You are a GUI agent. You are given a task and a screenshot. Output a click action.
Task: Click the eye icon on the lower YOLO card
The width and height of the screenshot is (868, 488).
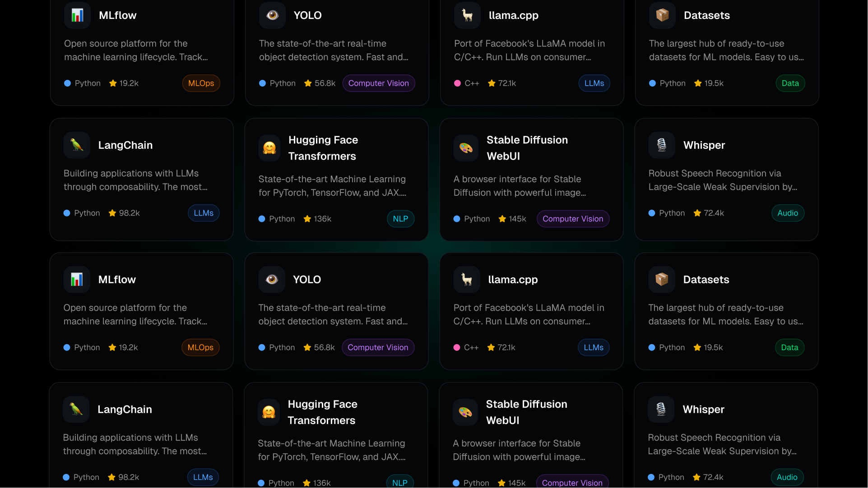272,280
